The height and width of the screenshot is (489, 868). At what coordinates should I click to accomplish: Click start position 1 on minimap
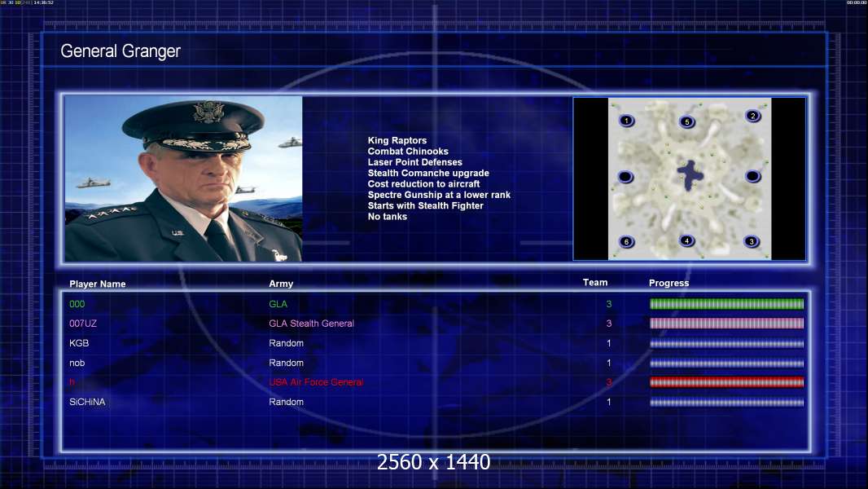[x=626, y=120]
